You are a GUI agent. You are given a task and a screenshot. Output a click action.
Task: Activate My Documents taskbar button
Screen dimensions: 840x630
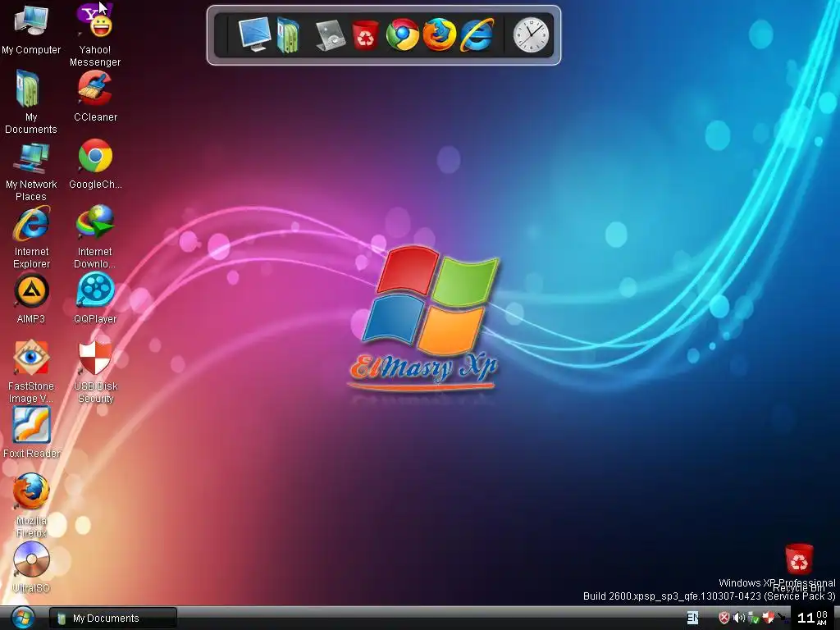(113, 618)
